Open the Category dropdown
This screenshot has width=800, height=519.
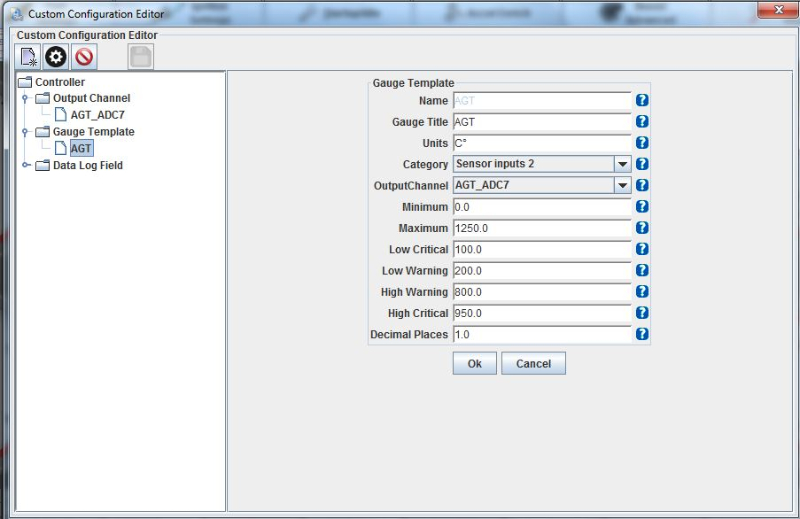622,164
